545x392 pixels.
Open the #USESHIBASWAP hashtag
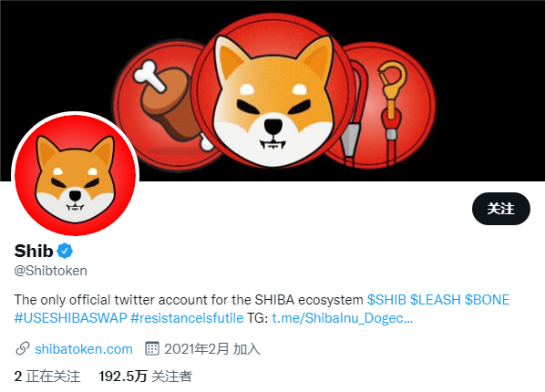(70, 318)
